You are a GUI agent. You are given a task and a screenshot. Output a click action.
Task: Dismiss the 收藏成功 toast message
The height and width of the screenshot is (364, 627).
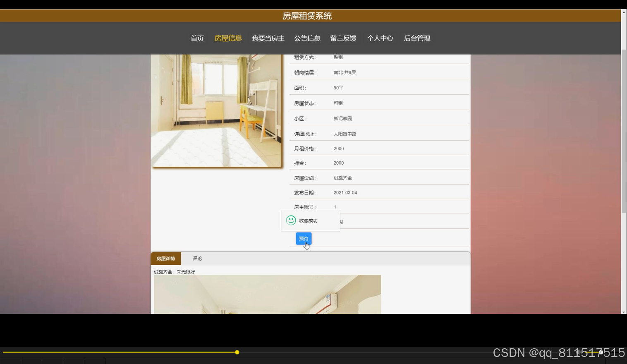point(311,220)
